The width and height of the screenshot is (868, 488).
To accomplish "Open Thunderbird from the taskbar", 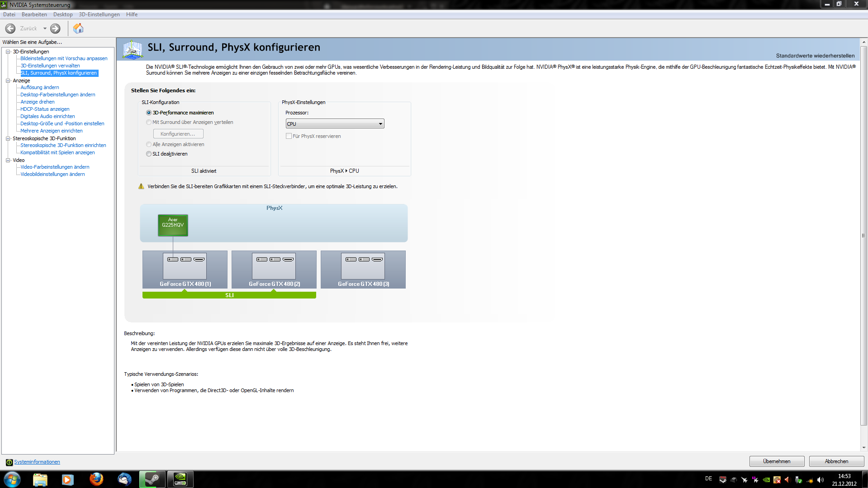I will (124, 479).
